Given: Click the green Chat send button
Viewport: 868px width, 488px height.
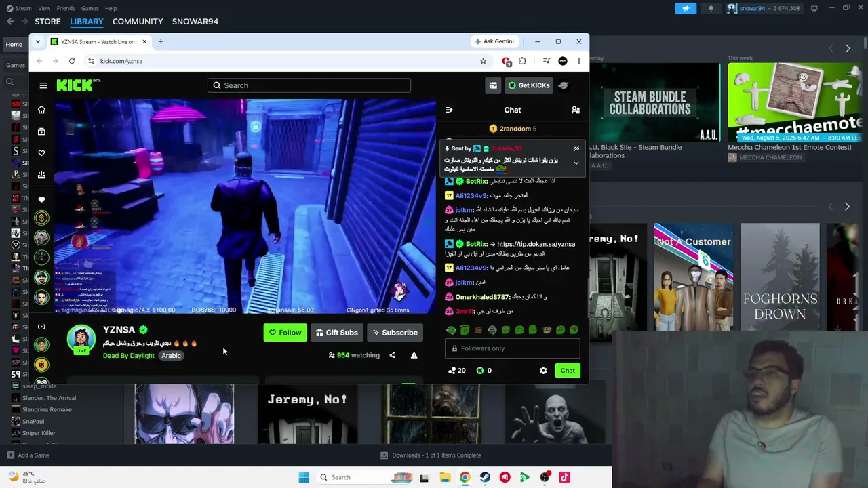Looking at the screenshot, I should pyautogui.click(x=568, y=371).
